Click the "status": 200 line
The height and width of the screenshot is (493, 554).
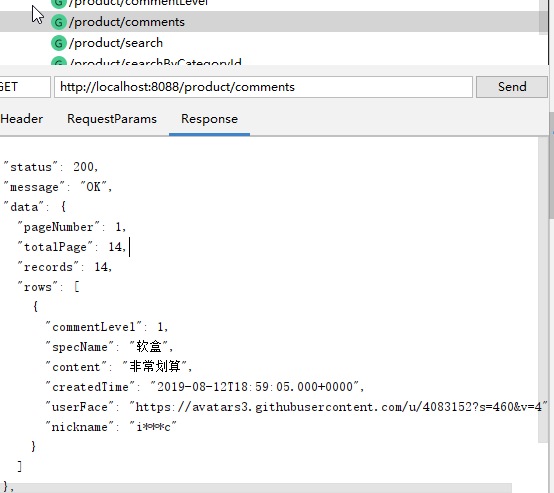click(x=51, y=167)
